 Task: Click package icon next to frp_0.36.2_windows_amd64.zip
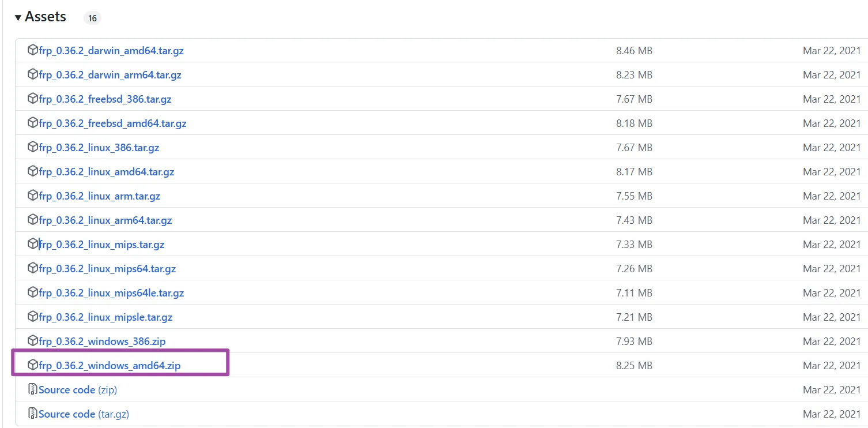(33, 365)
